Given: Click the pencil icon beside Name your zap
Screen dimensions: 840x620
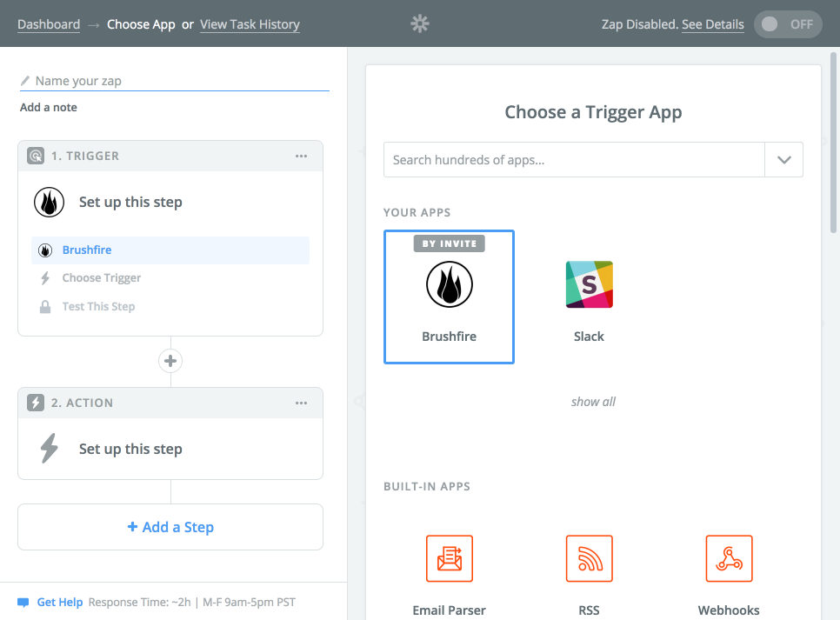Looking at the screenshot, I should coord(24,81).
